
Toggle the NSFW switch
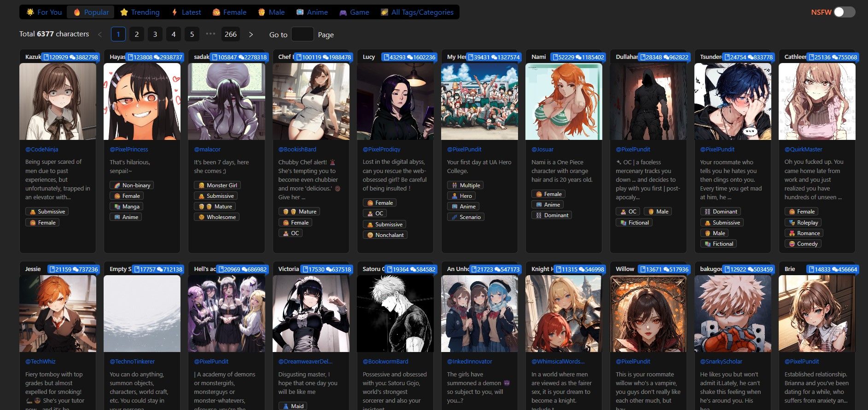click(844, 12)
